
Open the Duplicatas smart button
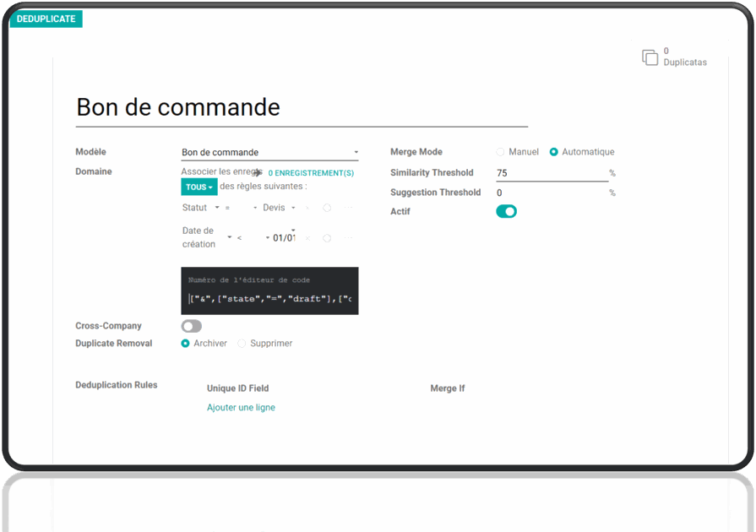[x=673, y=57]
